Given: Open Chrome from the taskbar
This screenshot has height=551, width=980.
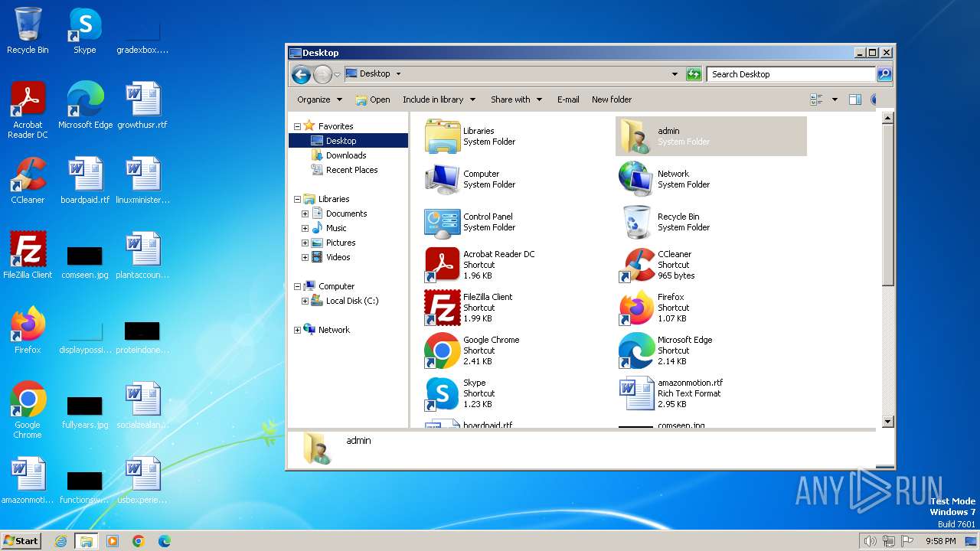Looking at the screenshot, I should 139,541.
